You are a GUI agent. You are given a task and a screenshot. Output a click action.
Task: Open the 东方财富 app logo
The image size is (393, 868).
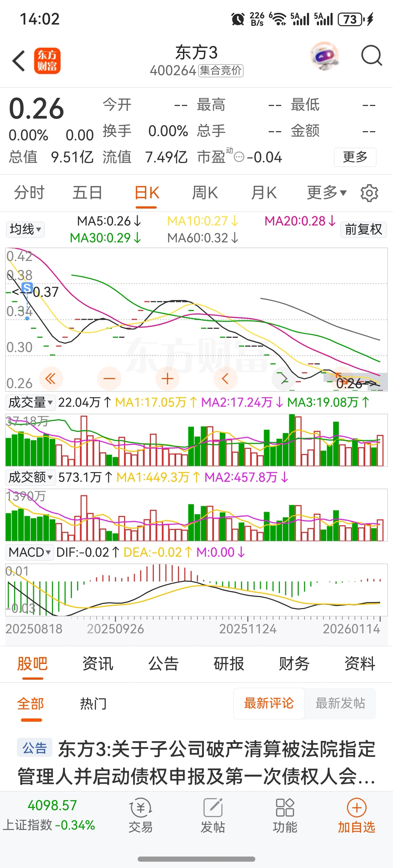click(x=47, y=61)
